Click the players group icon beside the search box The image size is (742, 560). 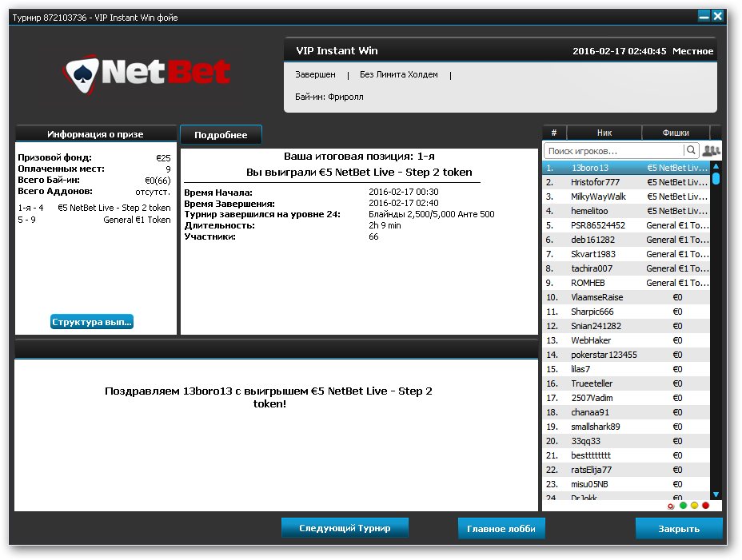[x=711, y=150]
